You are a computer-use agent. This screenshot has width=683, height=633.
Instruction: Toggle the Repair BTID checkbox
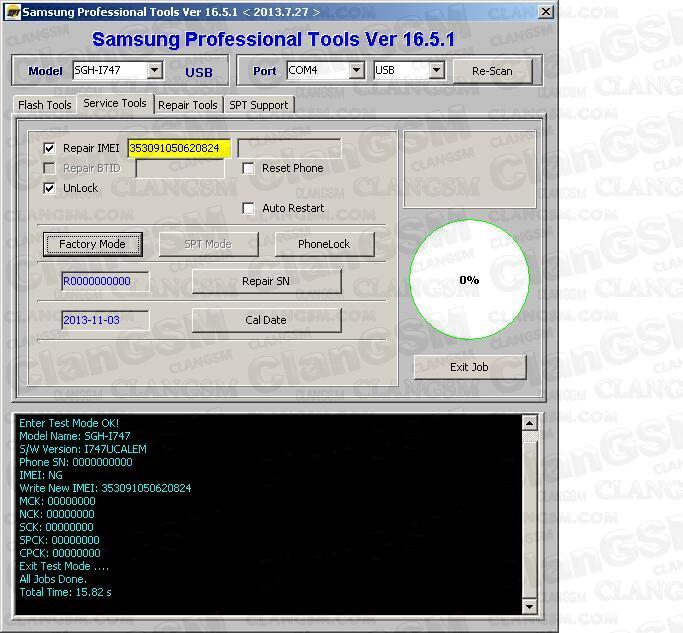click(x=49, y=168)
